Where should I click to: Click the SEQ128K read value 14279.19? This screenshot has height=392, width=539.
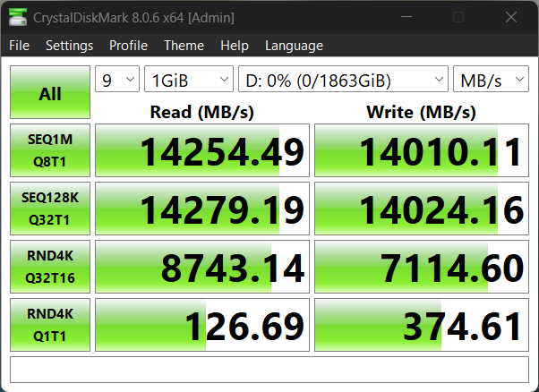coord(202,209)
